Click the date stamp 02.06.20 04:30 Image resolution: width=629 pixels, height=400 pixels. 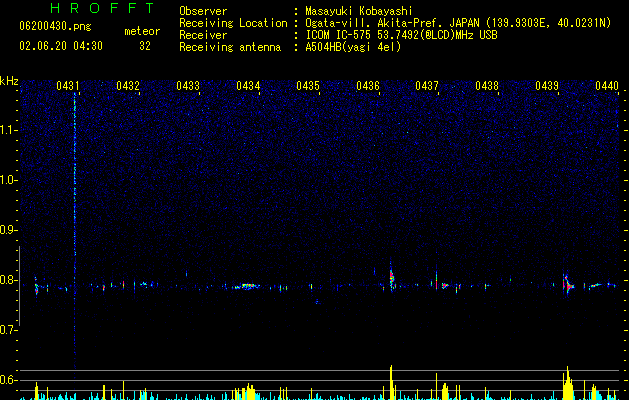click(x=61, y=46)
